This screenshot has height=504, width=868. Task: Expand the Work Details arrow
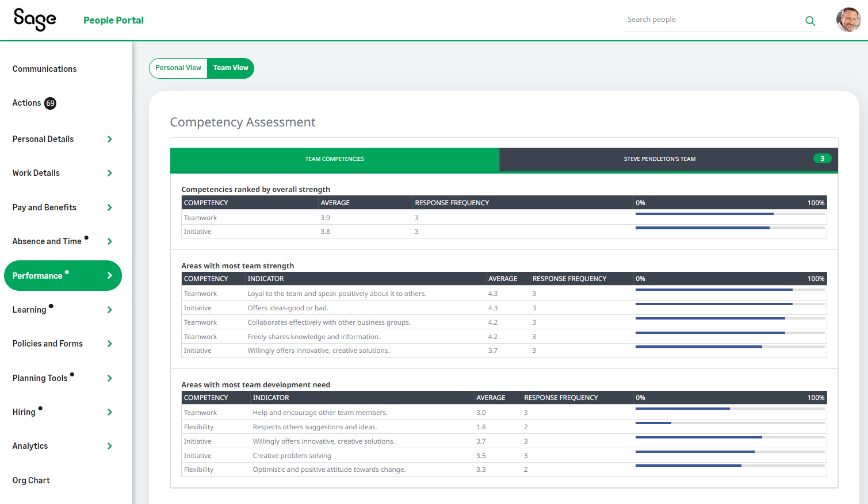point(109,173)
